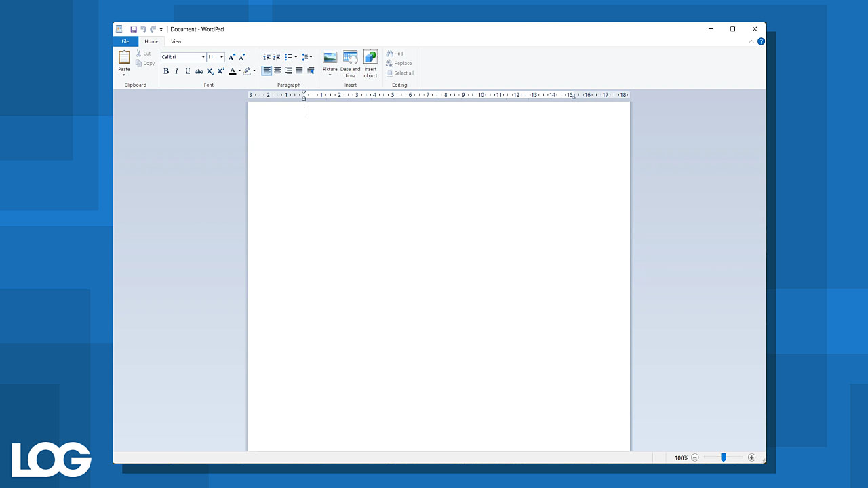
Task: Toggle Strikethrough formatting
Action: (x=199, y=71)
